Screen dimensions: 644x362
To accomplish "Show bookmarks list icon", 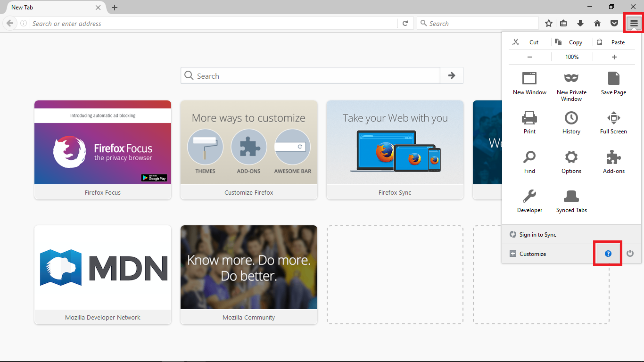I will point(563,23).
